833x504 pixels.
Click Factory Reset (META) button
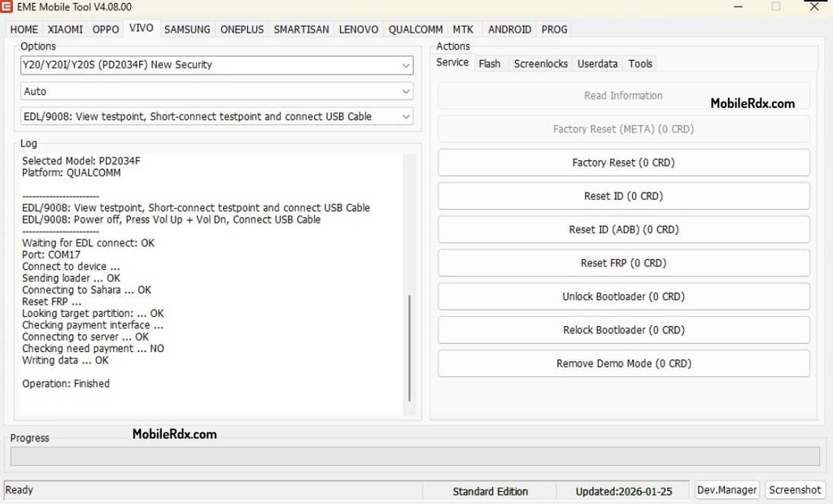tap(624, 129)
